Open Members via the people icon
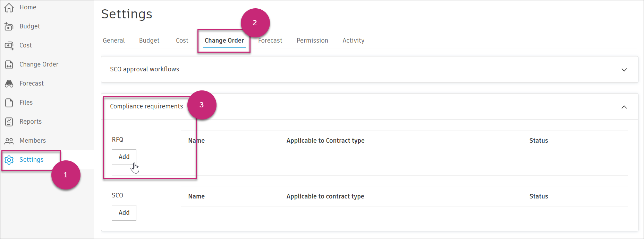644x239 pixels. 9,141
